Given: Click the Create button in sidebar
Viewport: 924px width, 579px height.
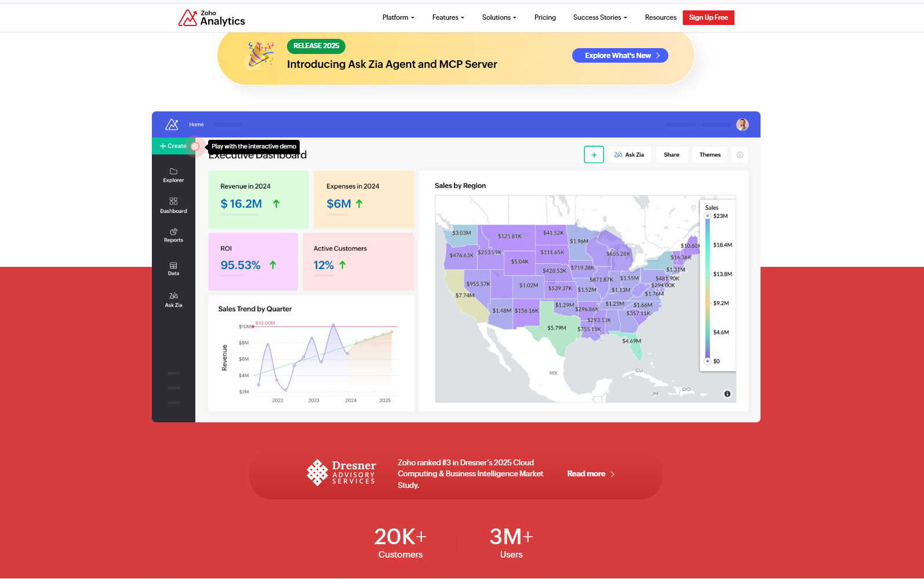Looking at the screenshot, I should click(x=173, y=146).
